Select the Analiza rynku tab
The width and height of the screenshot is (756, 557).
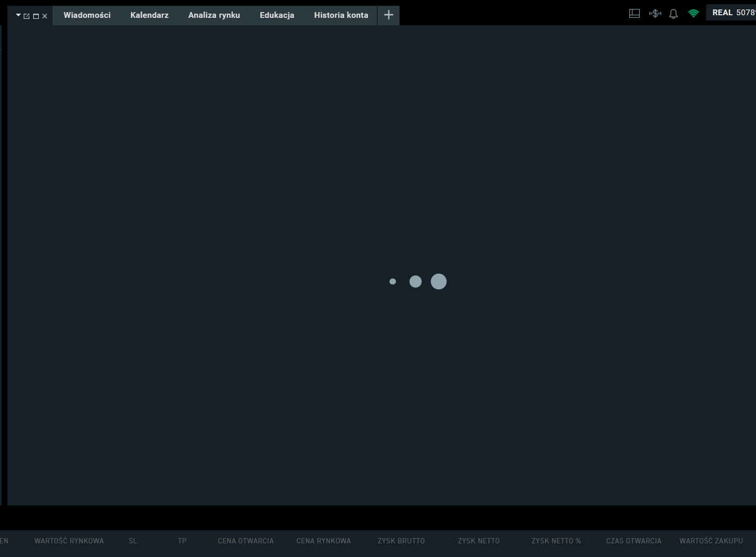214,15
